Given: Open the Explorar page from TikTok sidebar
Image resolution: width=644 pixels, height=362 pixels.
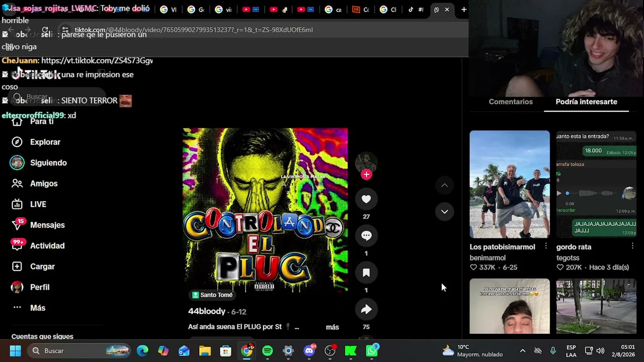Looking at the screenshot, I should (36, 142).
